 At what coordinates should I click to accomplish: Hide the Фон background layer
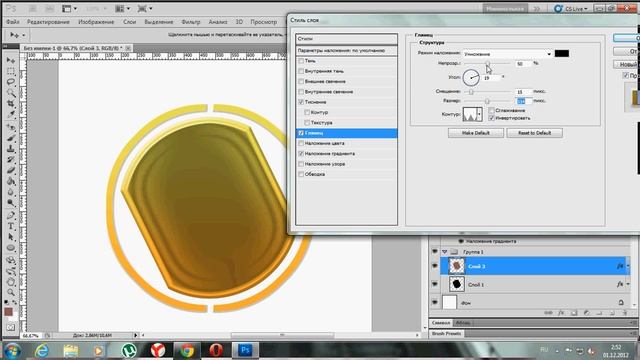[435, 302]
